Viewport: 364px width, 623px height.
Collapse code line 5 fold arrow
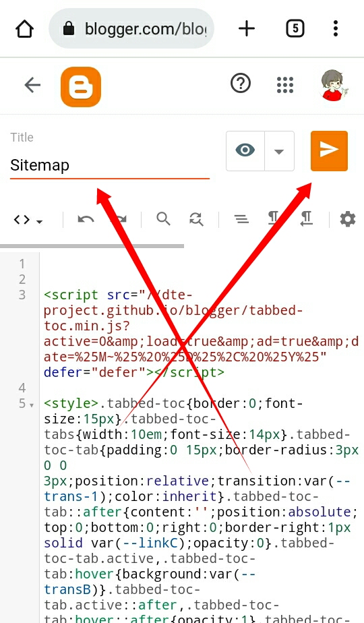(32, 405)
